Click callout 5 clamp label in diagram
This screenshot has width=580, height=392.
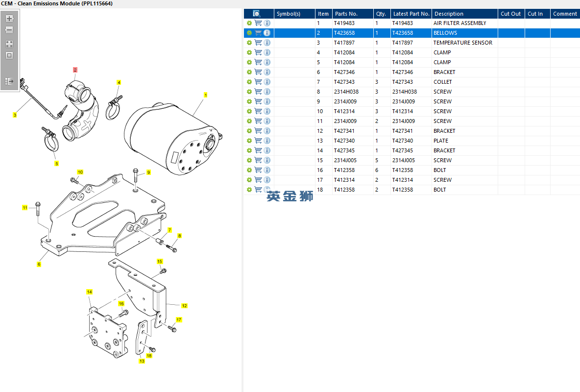click(x=57, y=164)
